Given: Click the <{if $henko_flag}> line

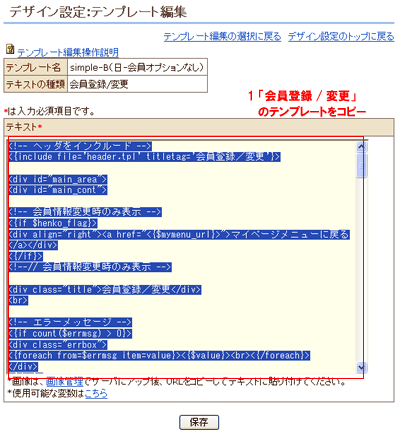Looking at the screenshot, I should tap(53, 223).
